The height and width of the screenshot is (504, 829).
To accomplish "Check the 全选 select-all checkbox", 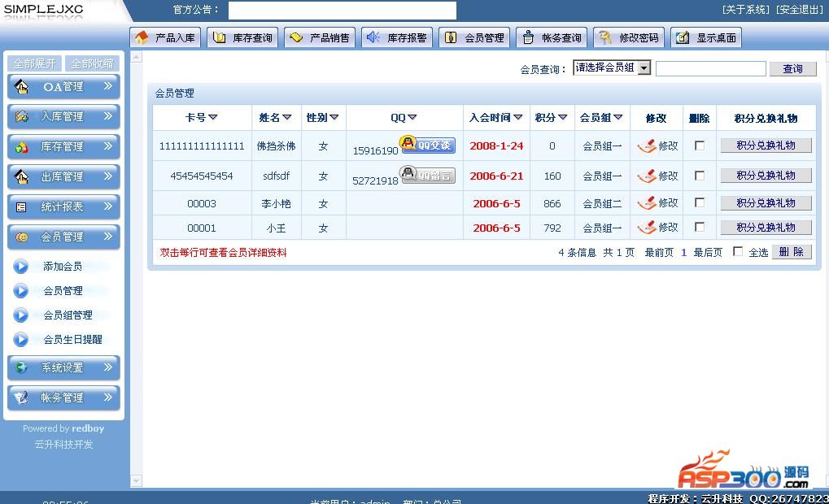I will click(738, 251).
